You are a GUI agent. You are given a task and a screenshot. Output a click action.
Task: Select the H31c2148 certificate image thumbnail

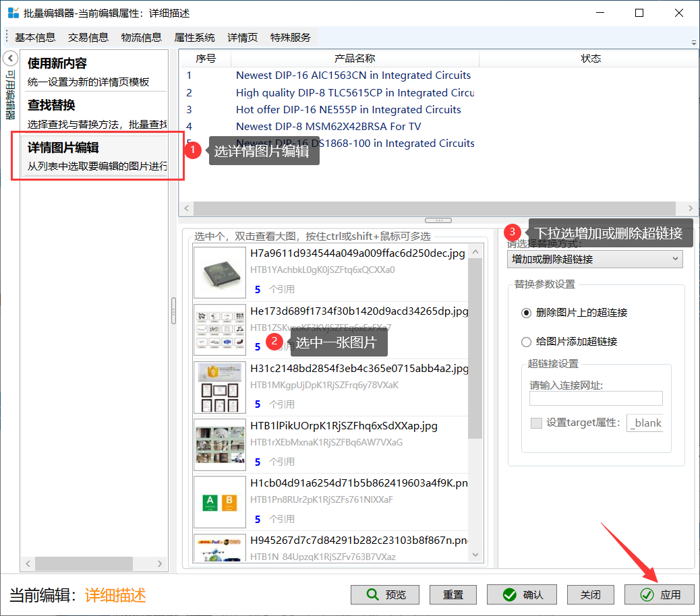220,388
